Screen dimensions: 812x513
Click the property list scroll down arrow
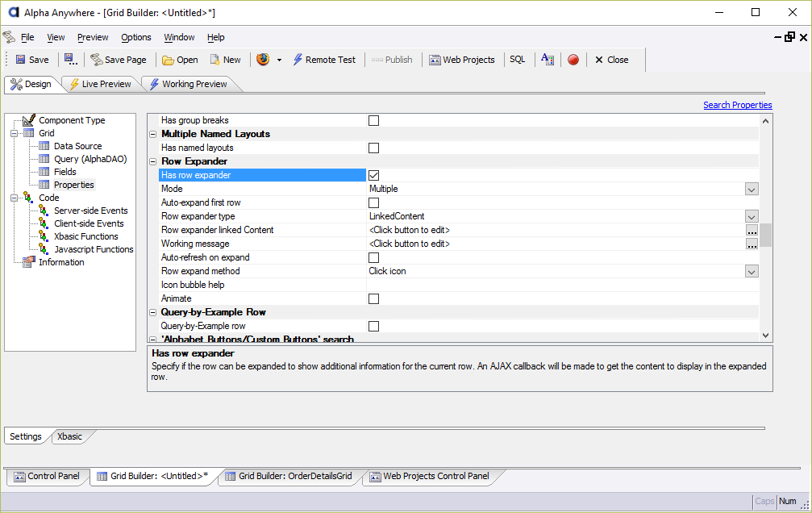(766, 336)
